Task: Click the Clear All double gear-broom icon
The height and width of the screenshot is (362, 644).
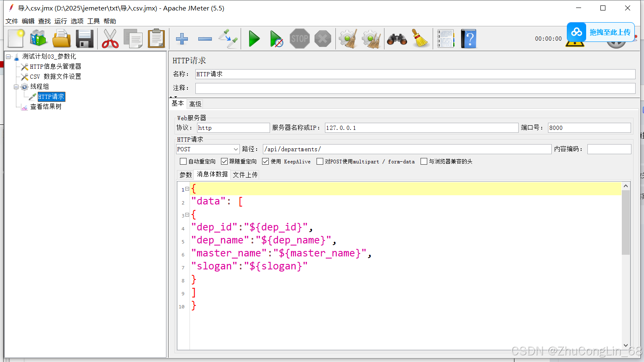Action: point(371,39)
